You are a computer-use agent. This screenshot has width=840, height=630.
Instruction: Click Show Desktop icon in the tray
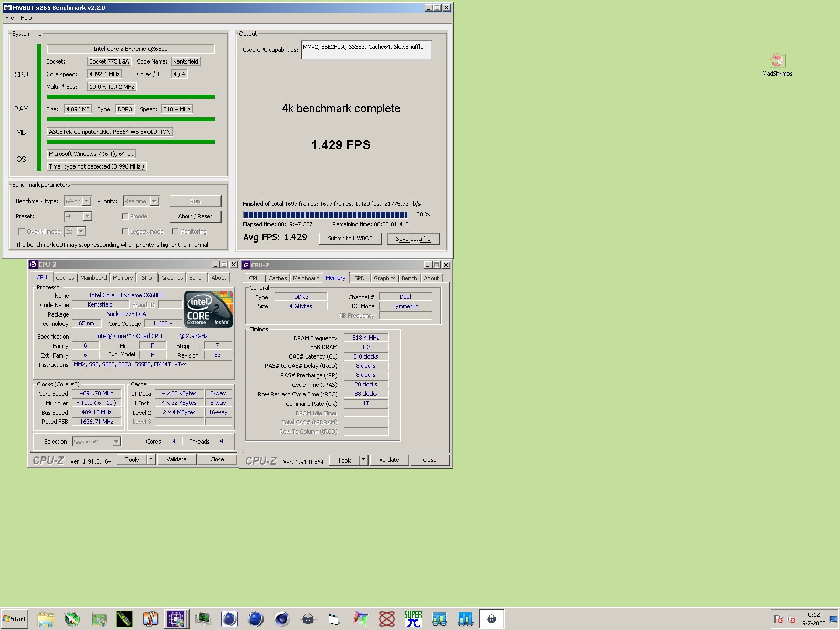[x=834, y=619]
